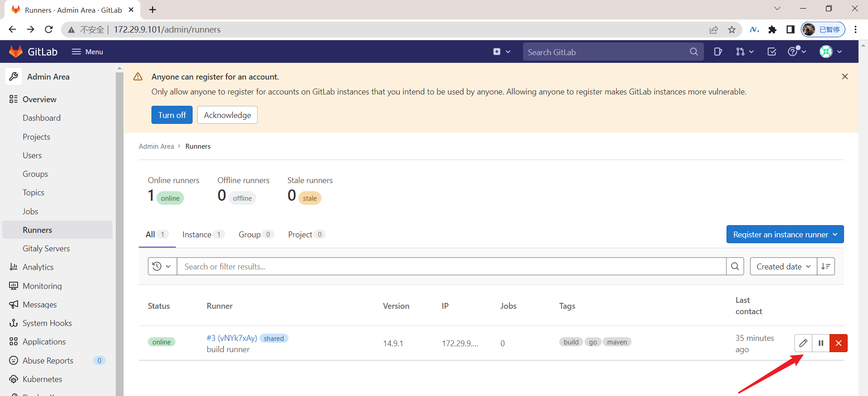Go back in browser history
The image size is (868, 396).
(x=12, y=29)
